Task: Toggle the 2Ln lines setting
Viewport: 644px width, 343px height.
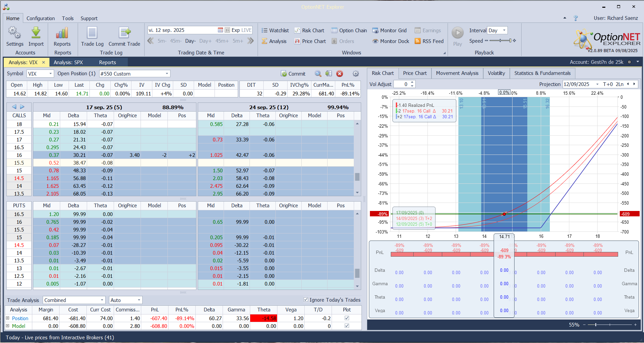Action: pyautogui.click(x=619, y=84)
